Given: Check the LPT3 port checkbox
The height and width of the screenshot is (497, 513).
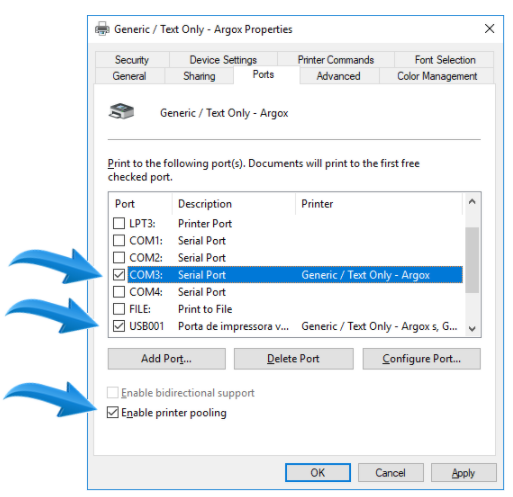Looking at the screenshot, I should click(x=119, y=223).
